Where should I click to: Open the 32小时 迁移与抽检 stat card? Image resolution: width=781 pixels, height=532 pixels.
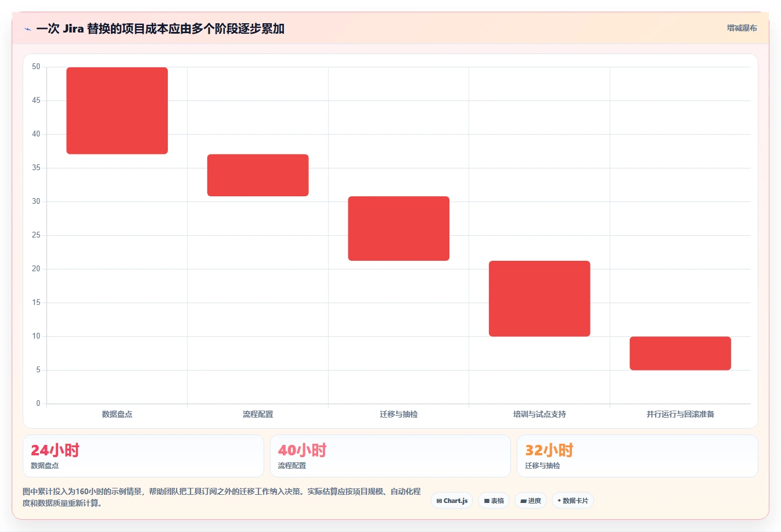coord(638,456)
